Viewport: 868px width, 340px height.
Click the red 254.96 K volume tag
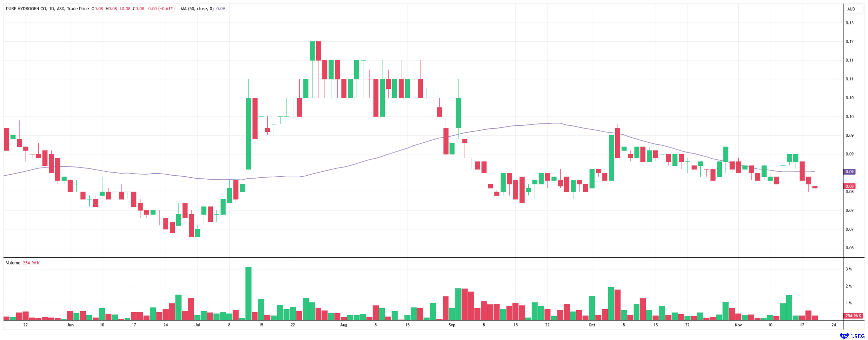853,316
